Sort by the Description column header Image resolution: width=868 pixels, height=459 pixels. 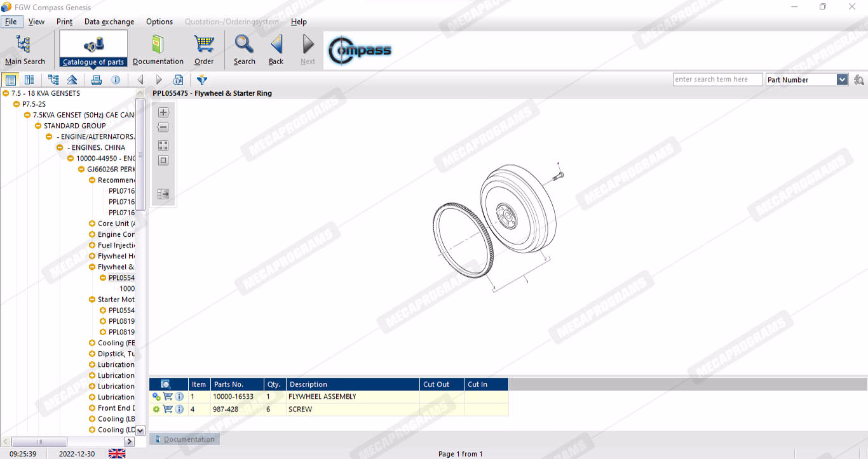tap(353, 384)
